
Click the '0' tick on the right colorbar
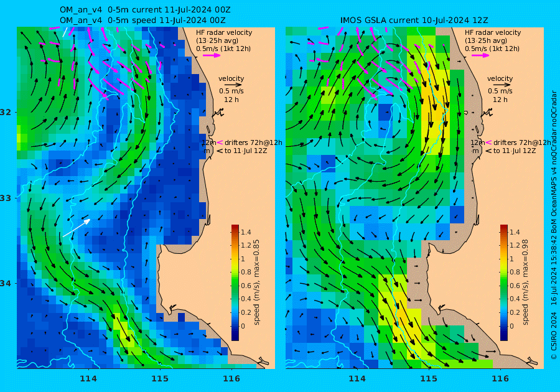pos(511,326)
